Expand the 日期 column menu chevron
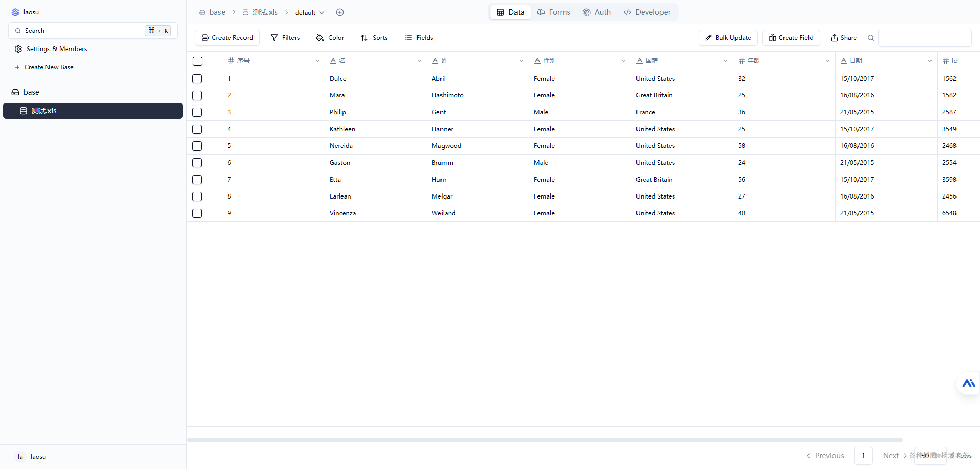The width and height of the screenshot is (980, 469). (930, 61)
